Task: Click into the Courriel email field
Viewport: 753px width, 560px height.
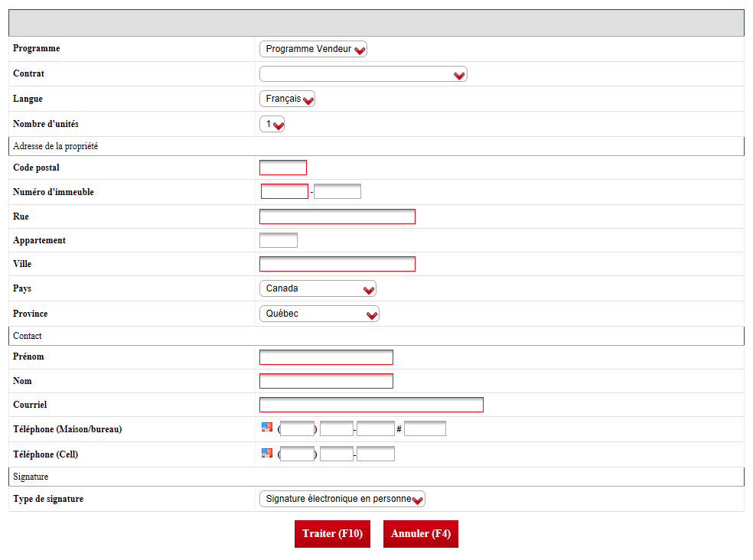Action: tap(371, 405)
